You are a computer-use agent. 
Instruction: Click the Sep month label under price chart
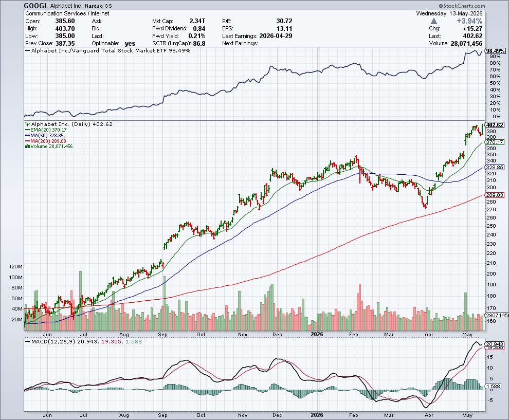coord(162,334)
